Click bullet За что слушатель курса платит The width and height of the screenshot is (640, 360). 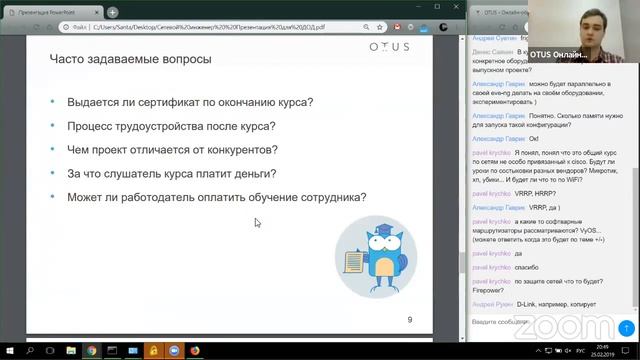pyautogui.click(x=171, y=173)
